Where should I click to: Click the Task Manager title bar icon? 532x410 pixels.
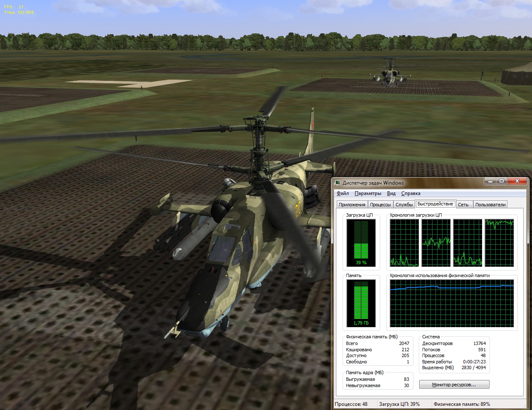pos(338,182)
